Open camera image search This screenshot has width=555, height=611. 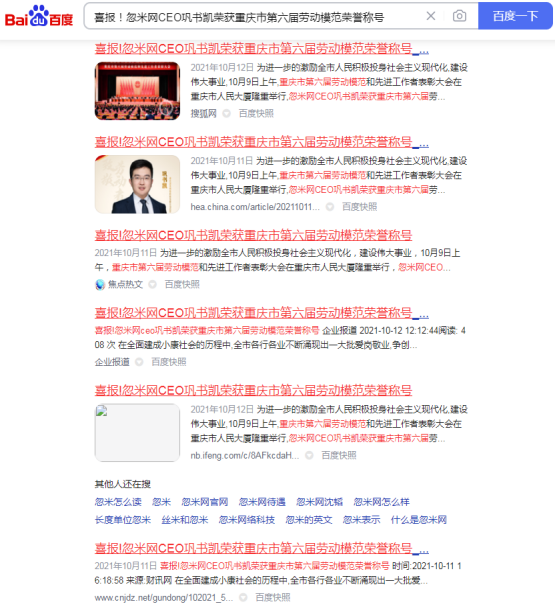pyautogui.click(x=459, y=16)
